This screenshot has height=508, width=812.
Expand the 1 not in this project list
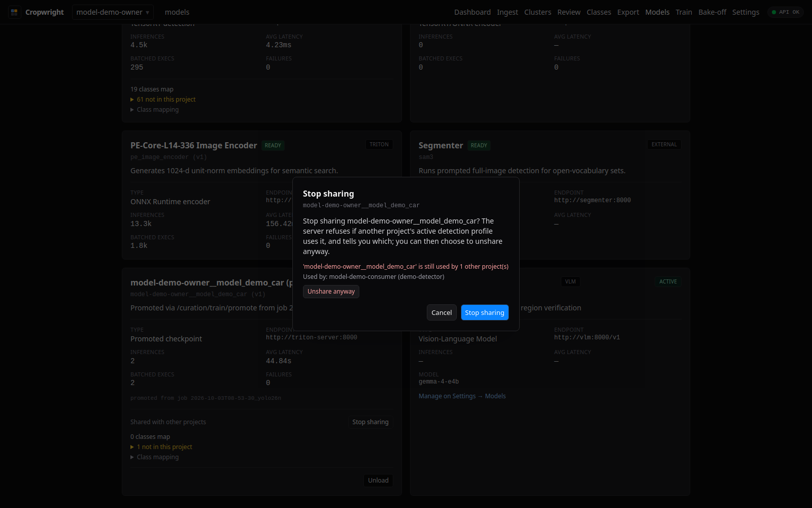click(x=161, y=447)
